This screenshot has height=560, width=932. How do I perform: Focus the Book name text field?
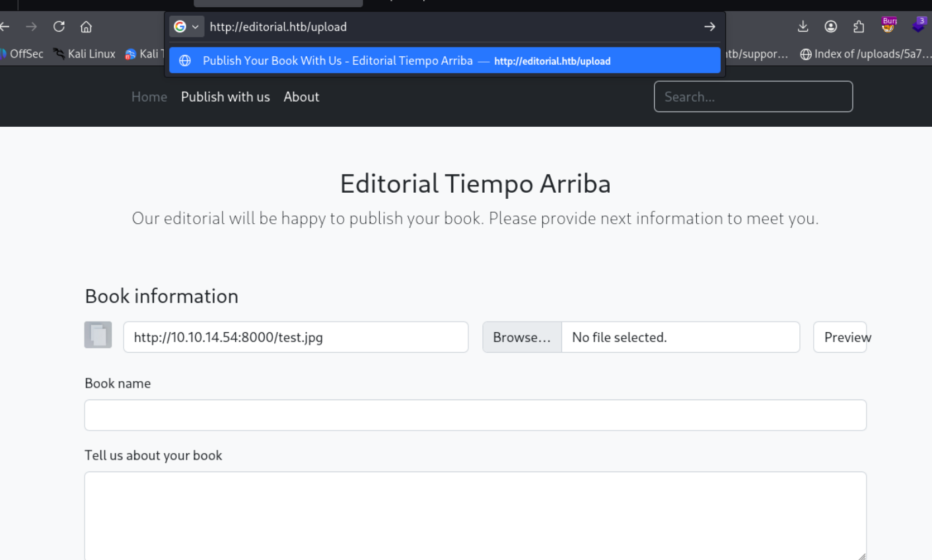click(x=475, y=415)
